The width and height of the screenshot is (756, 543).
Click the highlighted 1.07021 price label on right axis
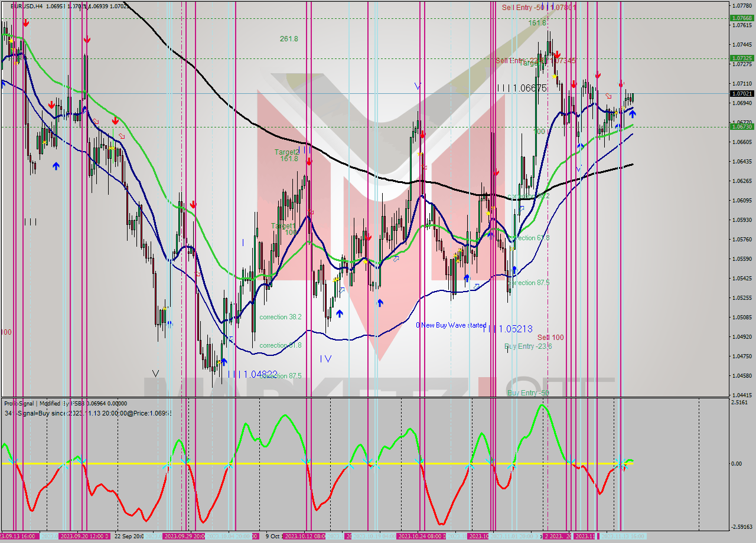coord(742,93)
